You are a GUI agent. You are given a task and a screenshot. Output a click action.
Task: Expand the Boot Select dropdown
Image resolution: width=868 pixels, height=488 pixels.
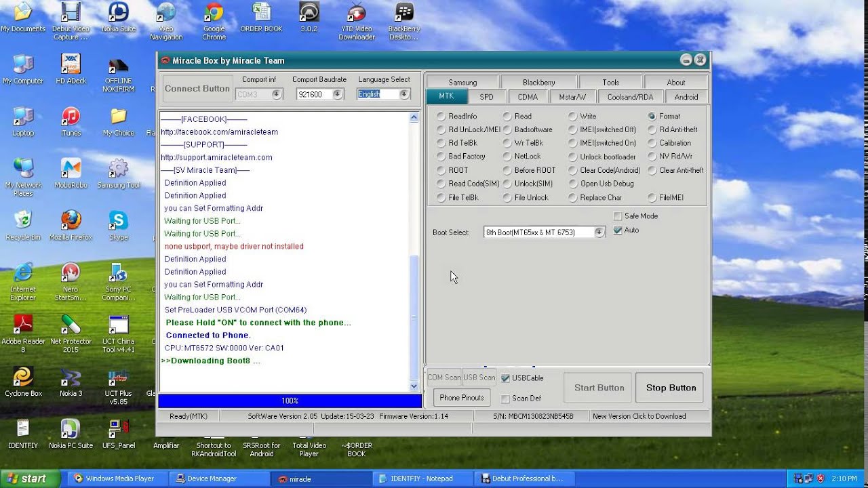pyautogui.click(x=599, y=232)
